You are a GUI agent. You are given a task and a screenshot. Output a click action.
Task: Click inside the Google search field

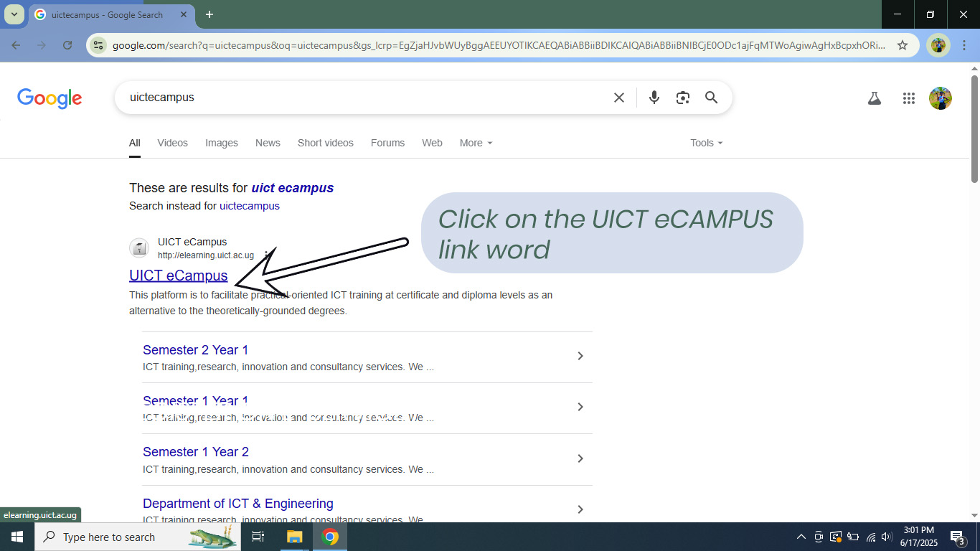click(359, 98)
